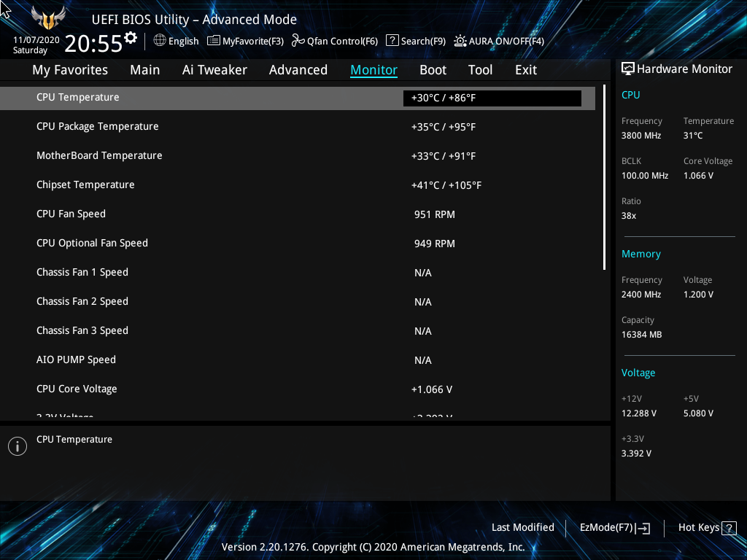This screenshot has height=560, width=747.
Task: Click the TUF logo in header
Action: tap(48, 18)
